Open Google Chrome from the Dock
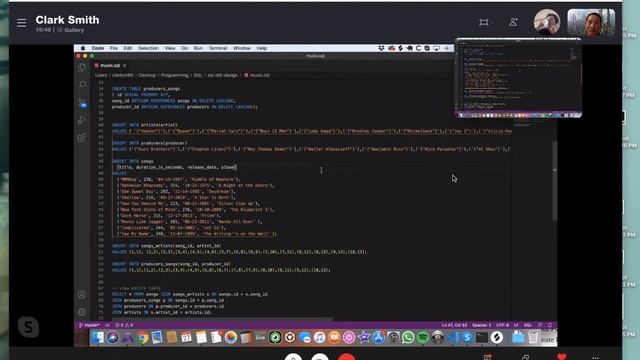This screenshot has height=360, width=640. click(142, 338)
